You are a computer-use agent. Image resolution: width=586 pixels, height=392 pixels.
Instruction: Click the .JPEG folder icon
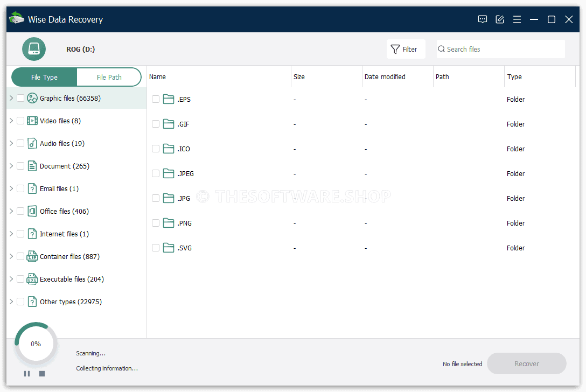[169, 173]
